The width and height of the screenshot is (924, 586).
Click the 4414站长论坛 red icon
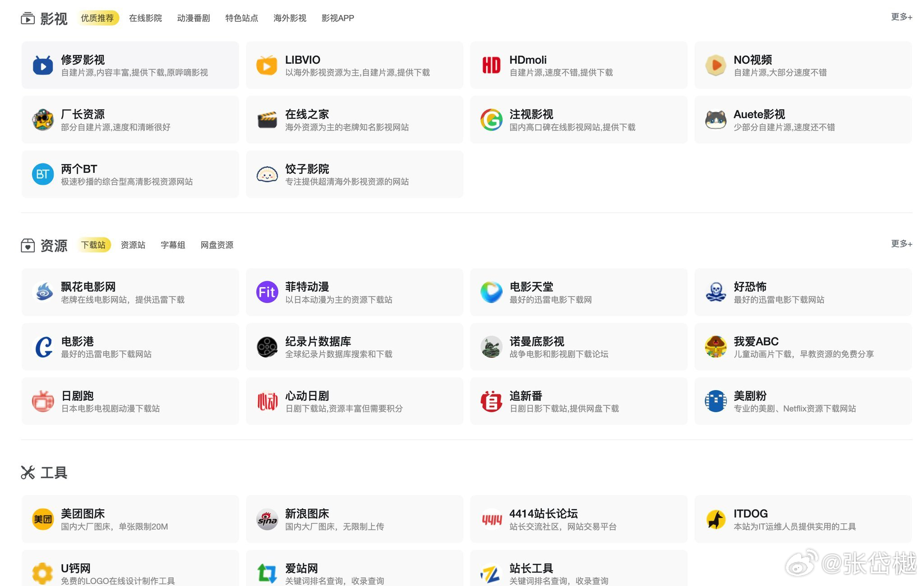pos(491,519)
